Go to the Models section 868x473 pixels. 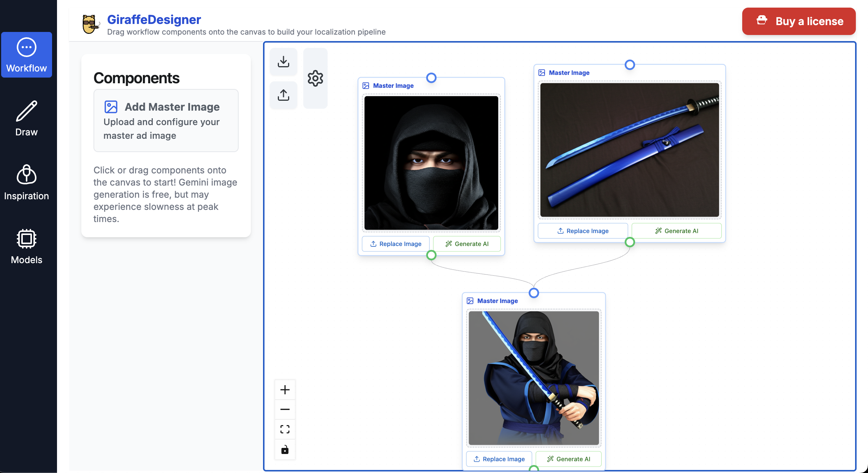27,246
